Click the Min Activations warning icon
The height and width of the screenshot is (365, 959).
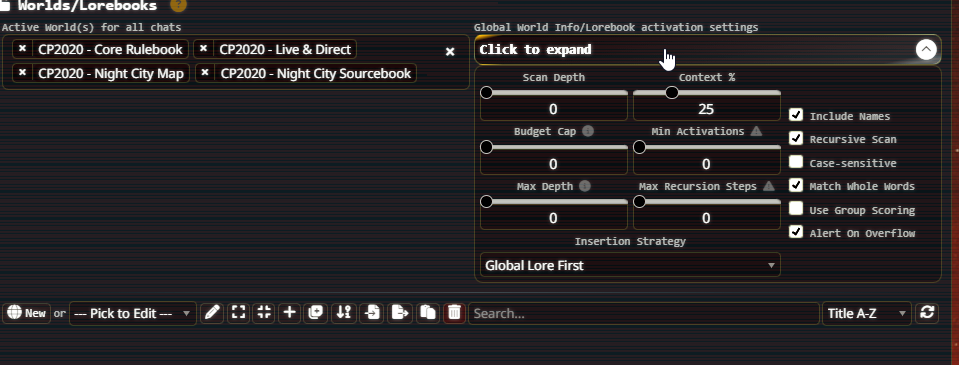[x=756, y=131]
